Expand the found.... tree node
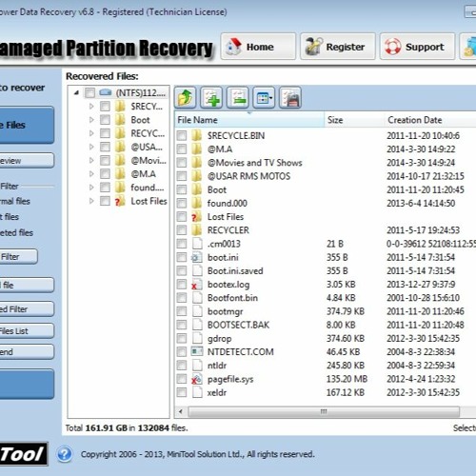476x476 pixels. [91, 188]
